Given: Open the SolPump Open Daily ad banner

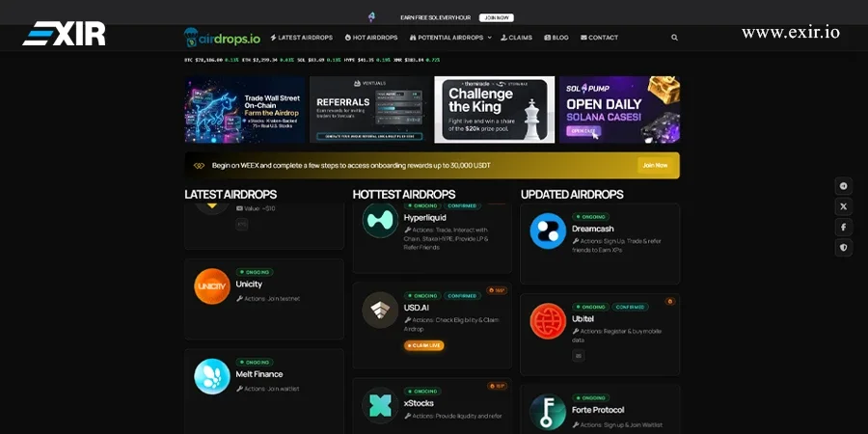Looking at the screenshot, I should coord(619,110).
